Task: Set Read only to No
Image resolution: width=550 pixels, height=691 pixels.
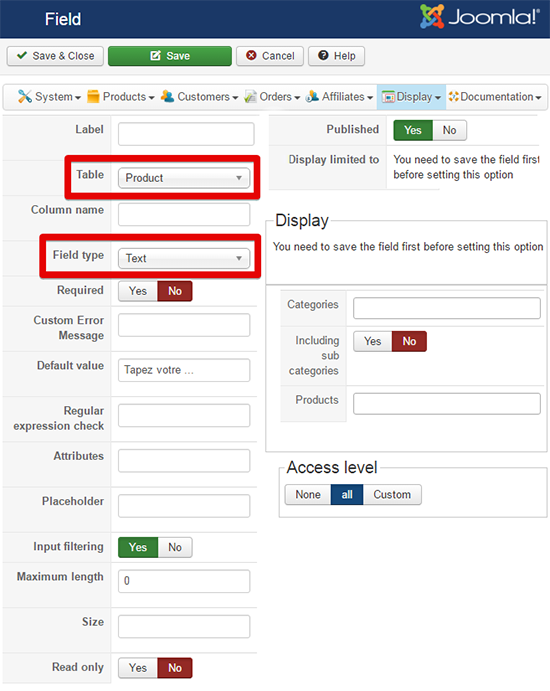Action: (x=175, y=668)
